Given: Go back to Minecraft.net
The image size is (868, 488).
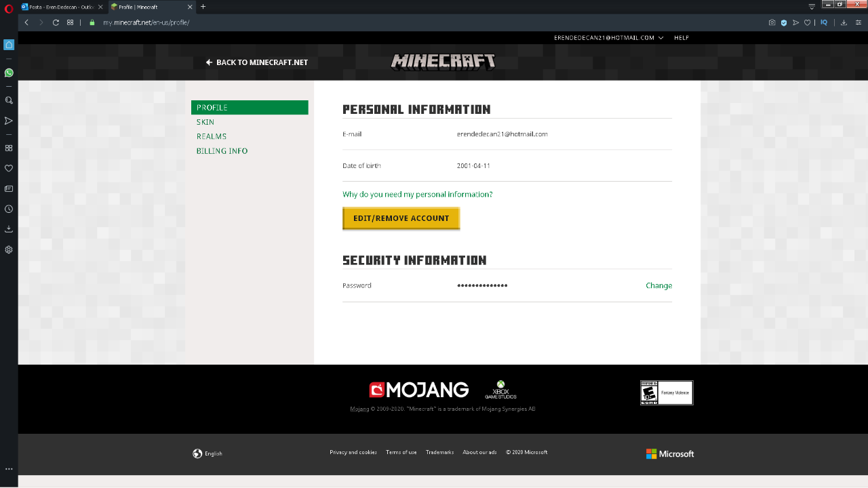Looking at the screenshot, I should 257,62.
